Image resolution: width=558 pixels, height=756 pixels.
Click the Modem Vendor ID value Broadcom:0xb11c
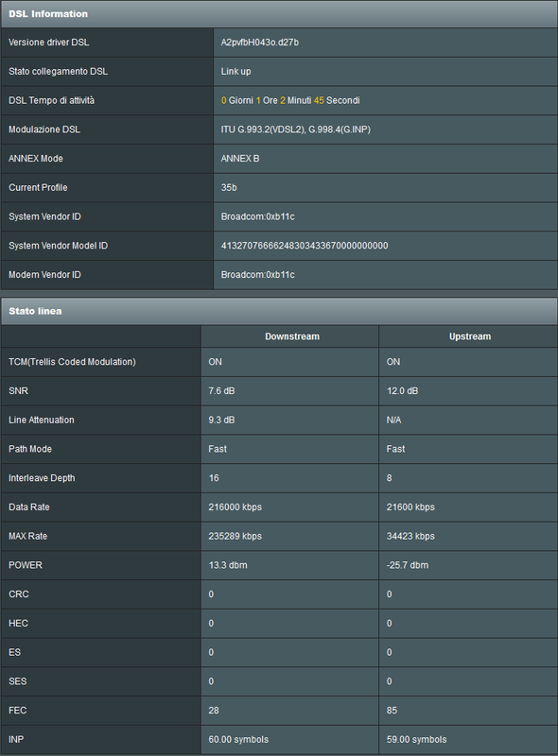point(258,274)
